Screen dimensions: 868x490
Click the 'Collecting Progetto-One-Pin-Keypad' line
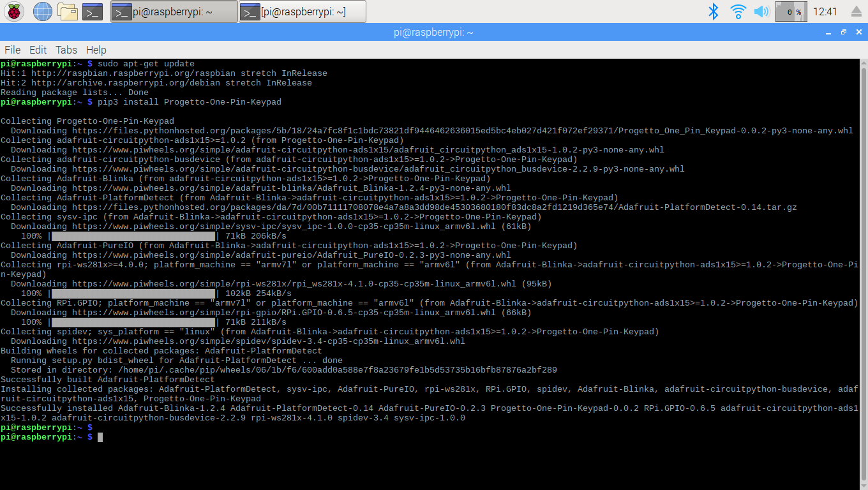(x=87, y=121)
